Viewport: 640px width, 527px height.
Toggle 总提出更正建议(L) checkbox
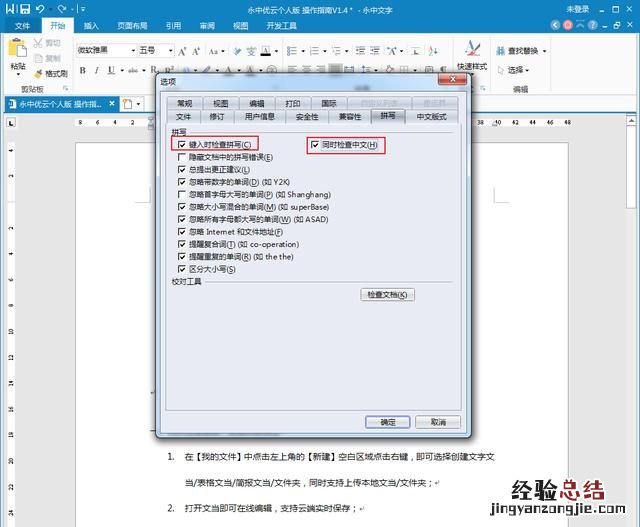click(182, 169)
